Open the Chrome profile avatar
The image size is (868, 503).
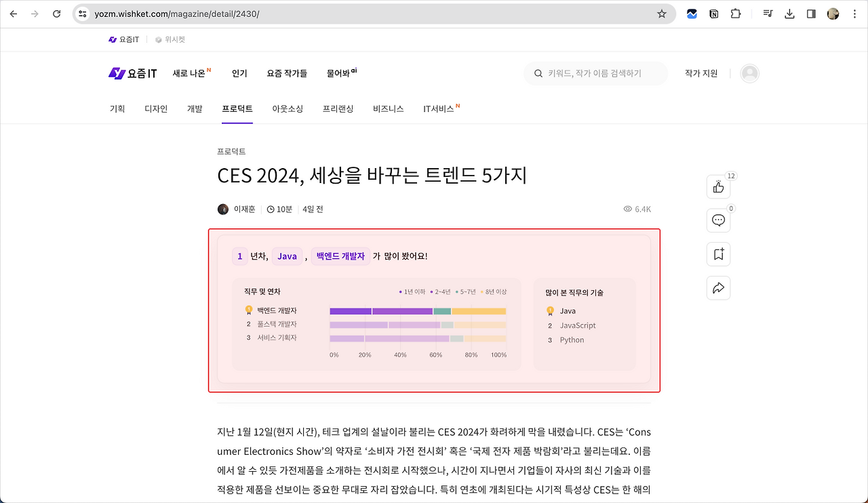click(x=833, y=14)
